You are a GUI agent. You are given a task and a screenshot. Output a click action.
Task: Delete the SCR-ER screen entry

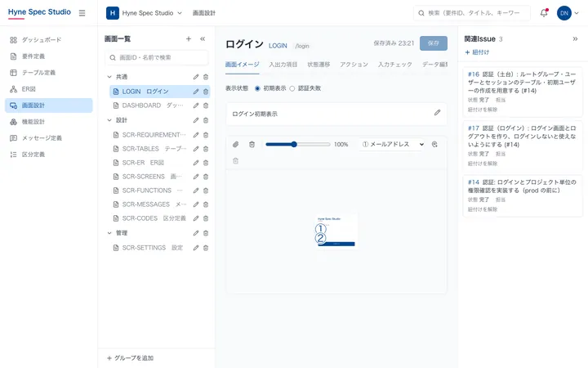[206, 163]
